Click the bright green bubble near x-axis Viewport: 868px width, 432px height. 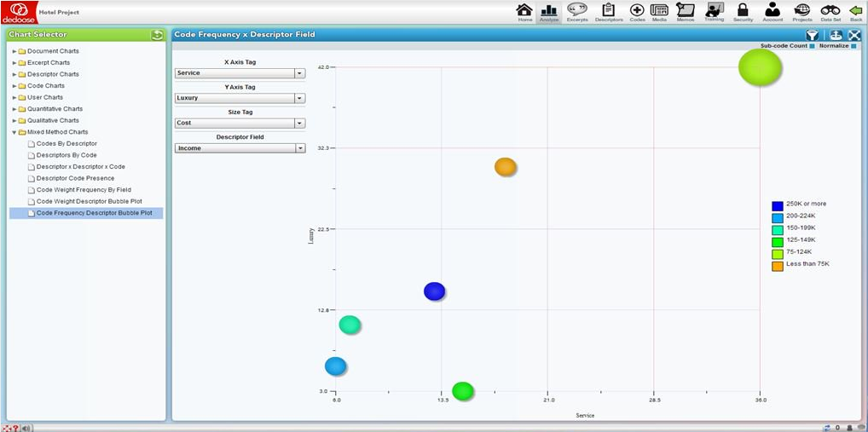(x=463, y=390)
